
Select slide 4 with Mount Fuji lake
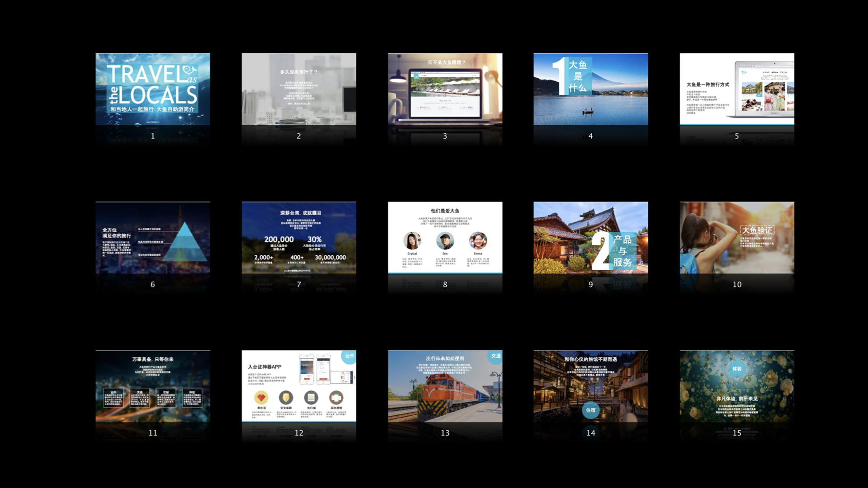coord(590,89)
